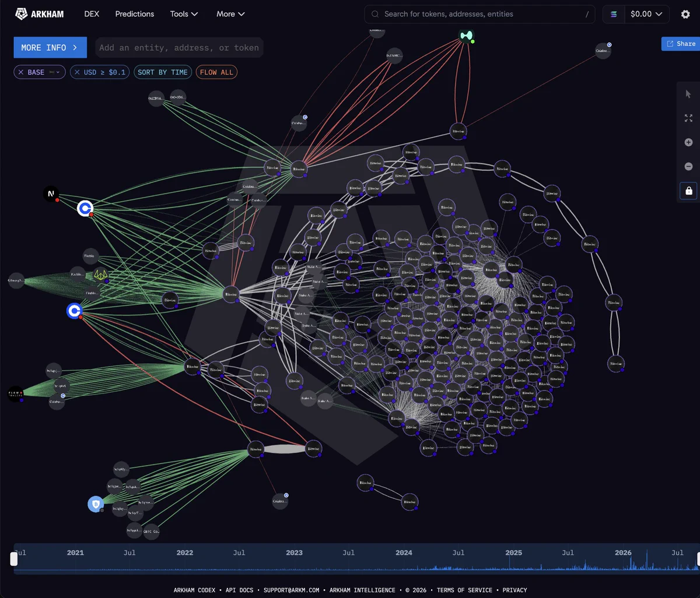
Task: Click the add entity, address, or token field
Action: [178, 48]
